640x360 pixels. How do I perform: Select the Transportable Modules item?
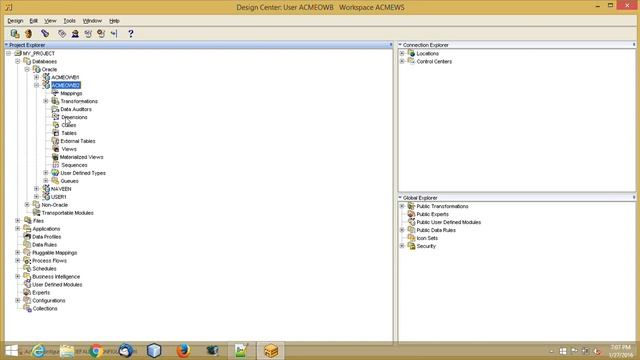click(67, 213)
